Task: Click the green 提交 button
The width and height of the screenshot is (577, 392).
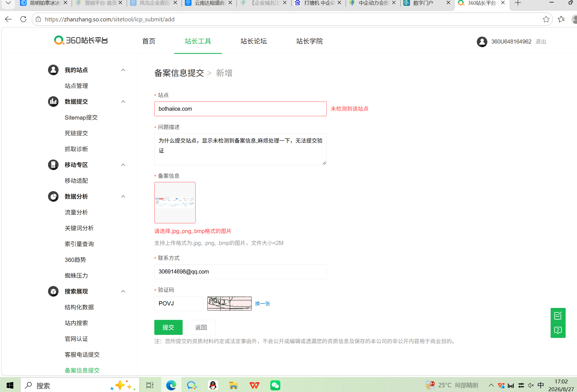Action: click(168, 327)
